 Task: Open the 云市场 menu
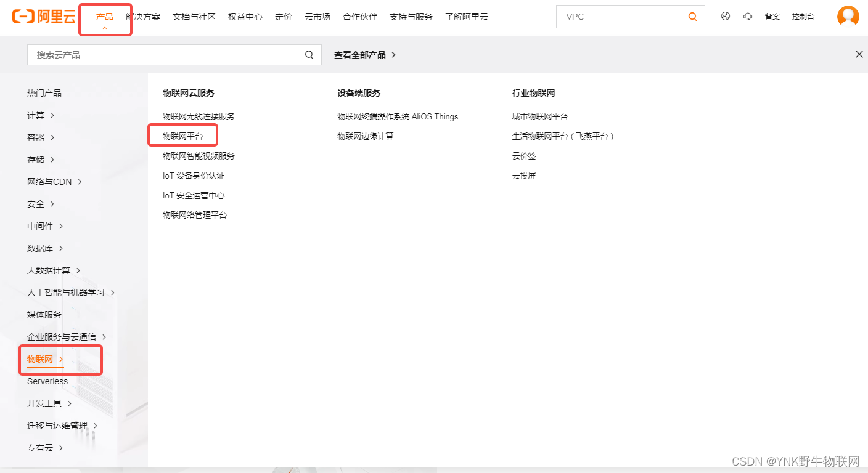pyautogui.click(x=317, y=17)
